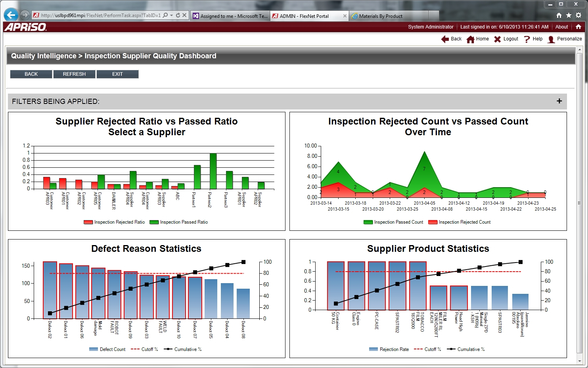Open Personalize via the user icon
The width and height of the screenshot is (588, 368).
(x=551, y=39)
